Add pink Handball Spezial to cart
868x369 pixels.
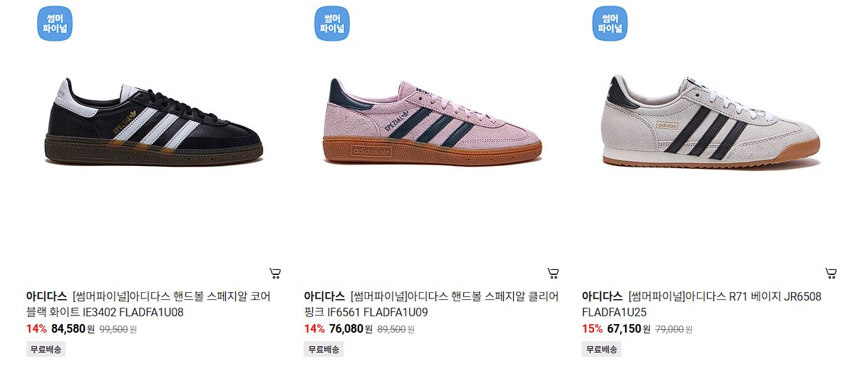(553, 273)
